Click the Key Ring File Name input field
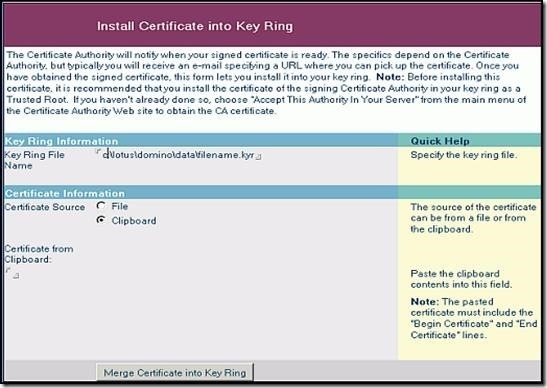This screenshot has width=547, height=388. click(x=179, y=155)
